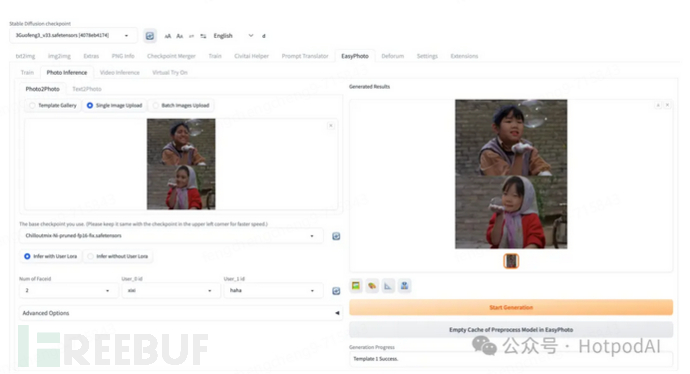The width and height of the screenshot is (690, 374).
Task: Switch to the Text2Photo tab
Action: pos(87,89)
